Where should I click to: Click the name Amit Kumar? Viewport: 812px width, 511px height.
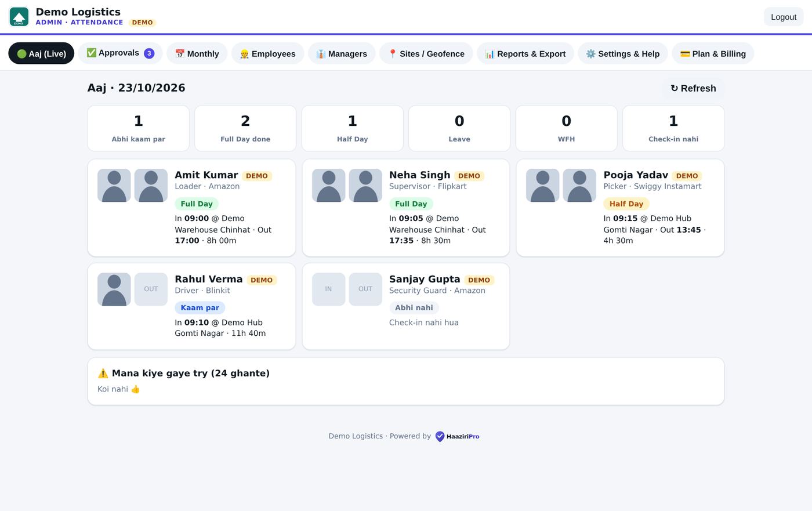206,175
